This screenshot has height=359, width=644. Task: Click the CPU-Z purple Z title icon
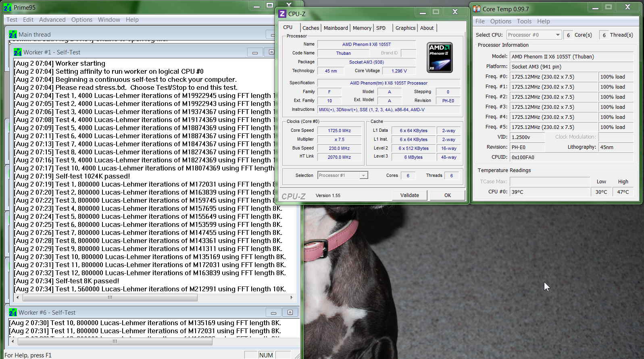click(282, 14)
